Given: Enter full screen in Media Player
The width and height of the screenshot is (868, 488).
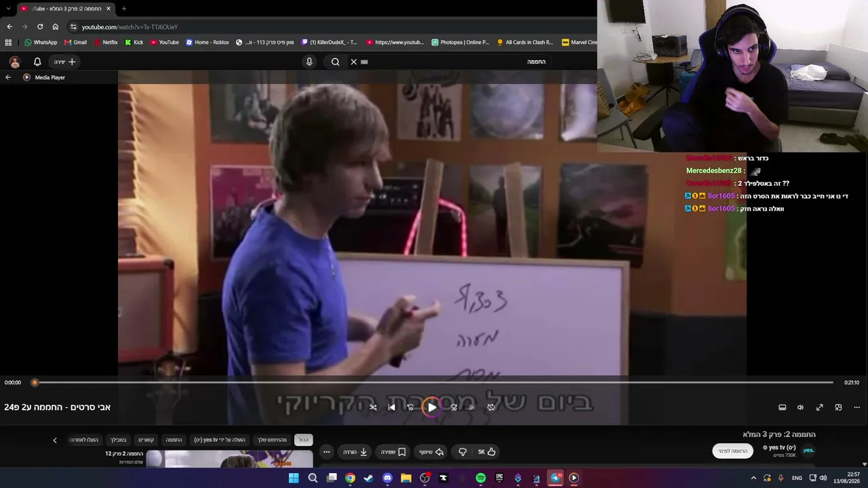Looking at the screenshot, I should 819,407.
